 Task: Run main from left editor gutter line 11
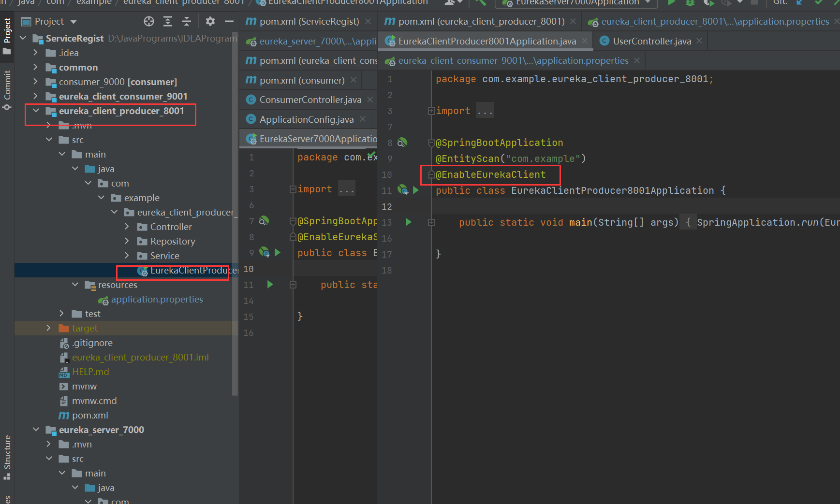(x=270, y=284)
